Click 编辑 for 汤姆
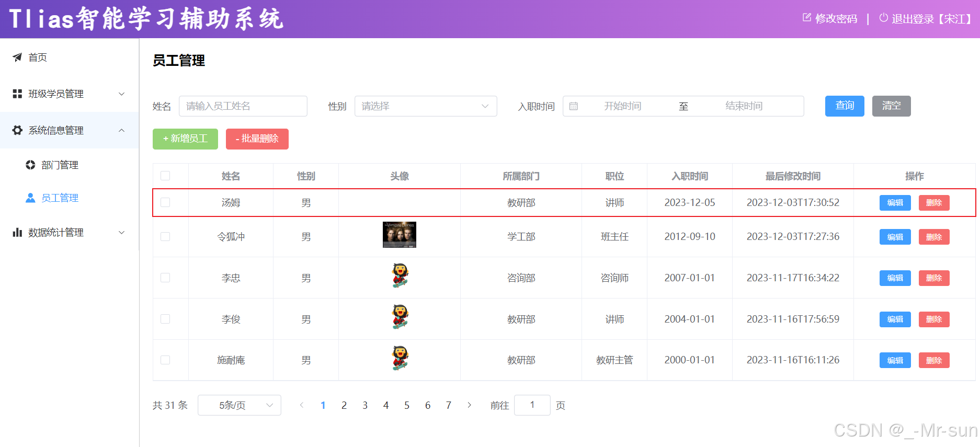This screenshot has width=980, height=447. (x=895, y=203)
